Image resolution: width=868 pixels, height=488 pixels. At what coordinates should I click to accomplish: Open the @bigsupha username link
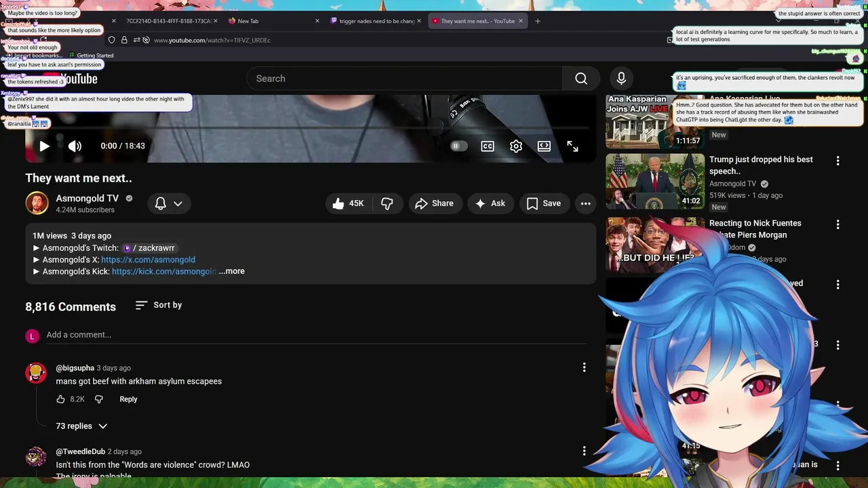[x=75, y=368]
